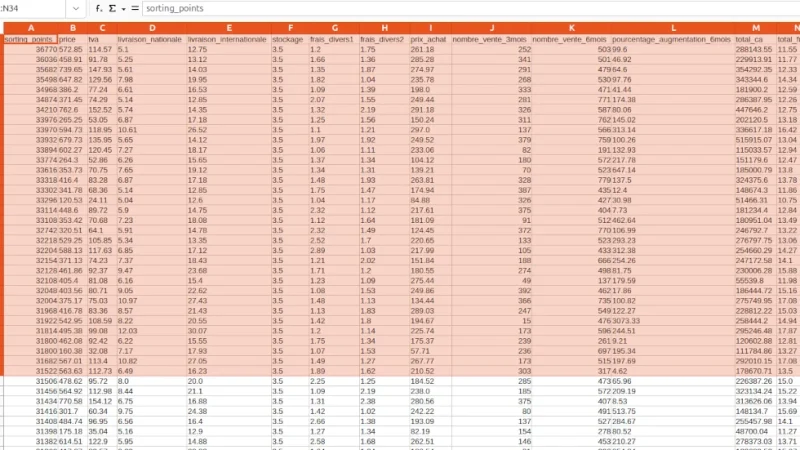Click the prix_achat header cell
Image resolution: width=800 pixels, height=450 pixels.
[x=430, y=39]
